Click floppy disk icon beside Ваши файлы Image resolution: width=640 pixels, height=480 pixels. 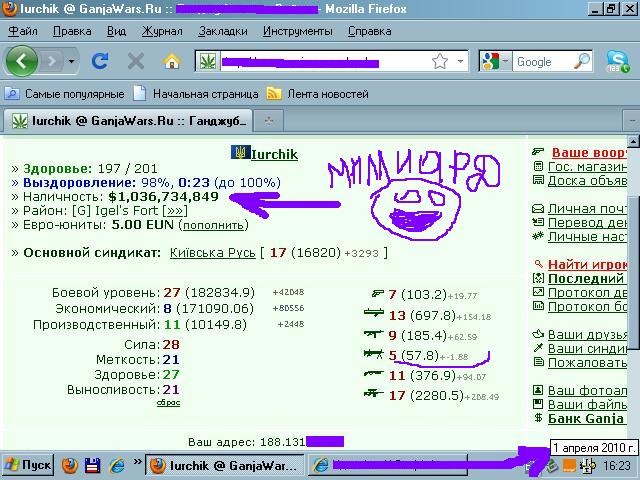click(538, 404)
